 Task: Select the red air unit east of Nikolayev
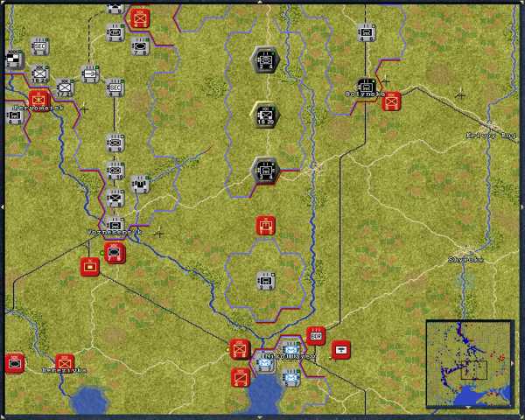[341, 350]
